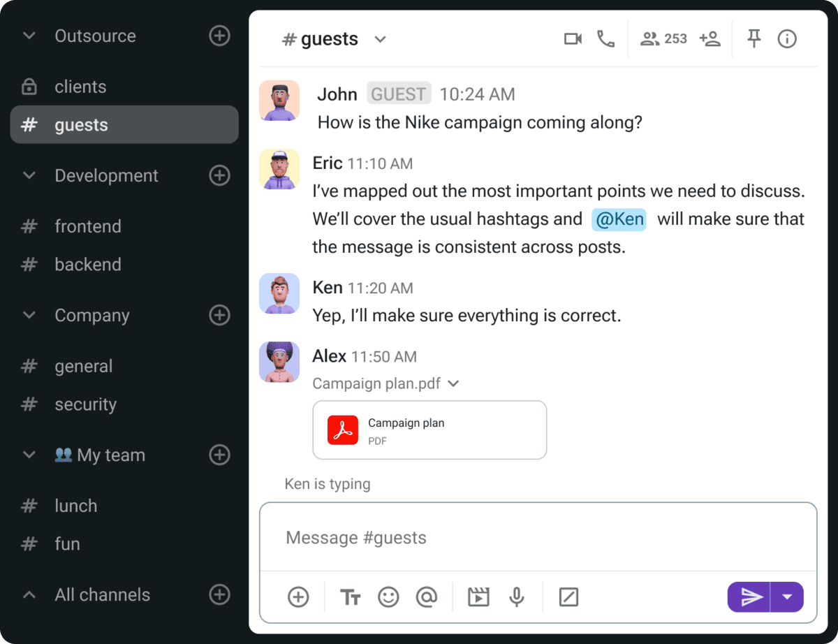Type in the Message #guests field

538,538
